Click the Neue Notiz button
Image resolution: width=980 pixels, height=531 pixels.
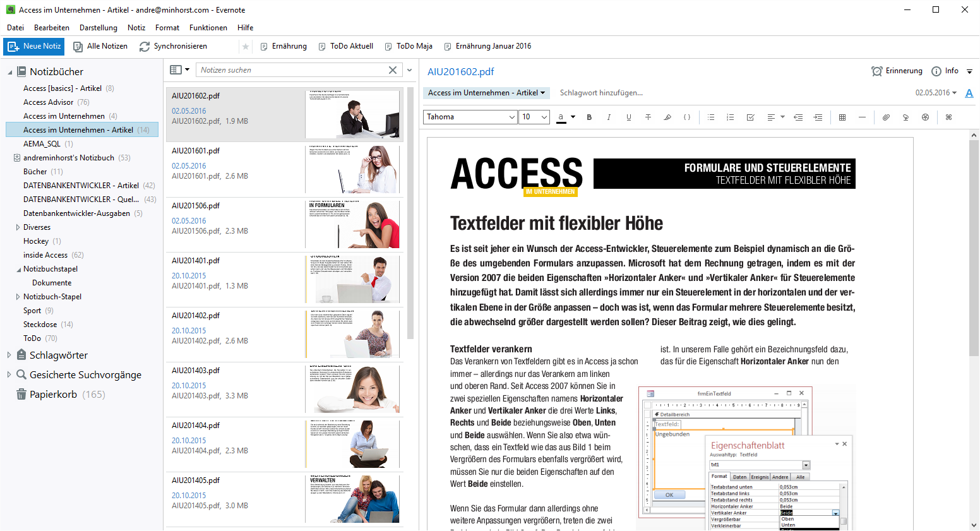point(33,46)
